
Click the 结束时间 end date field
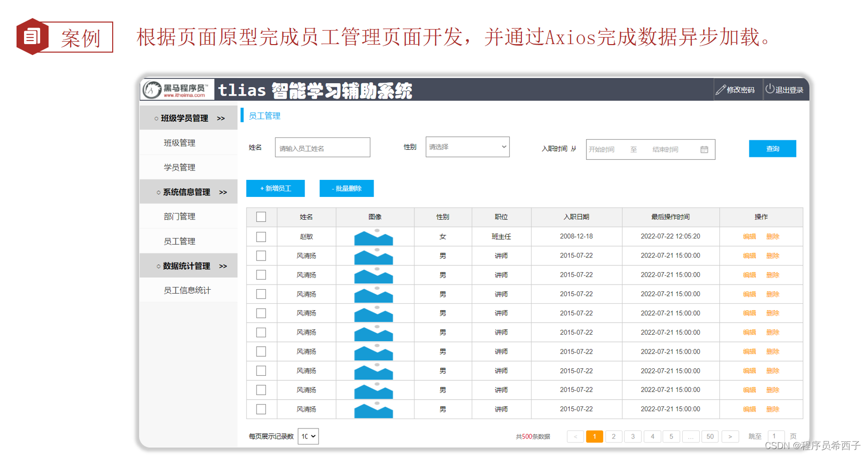(665, 149)
